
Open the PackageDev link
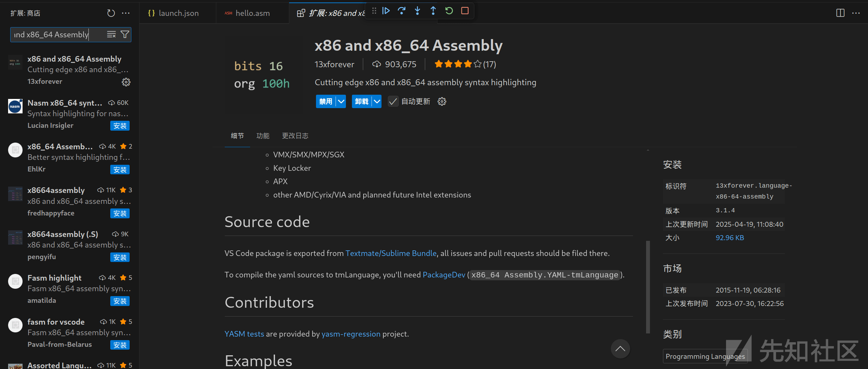(444, 275)
